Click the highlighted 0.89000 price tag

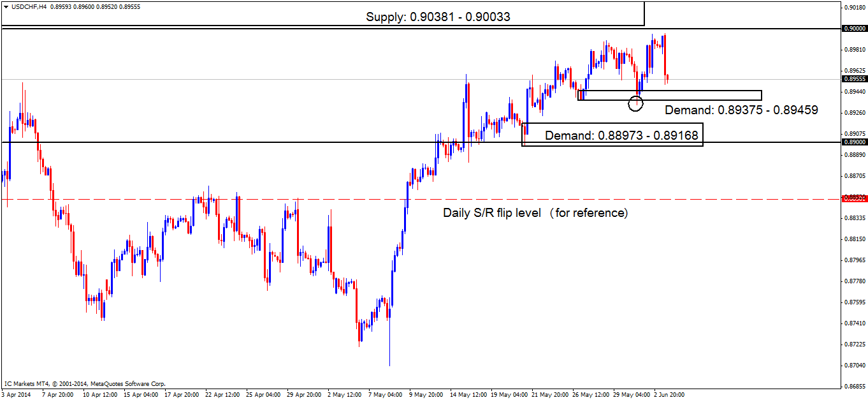click(x=855, y=142)
